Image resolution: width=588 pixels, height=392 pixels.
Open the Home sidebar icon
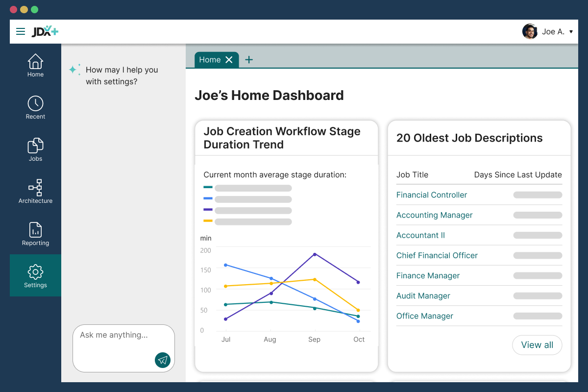coord(35,65)
